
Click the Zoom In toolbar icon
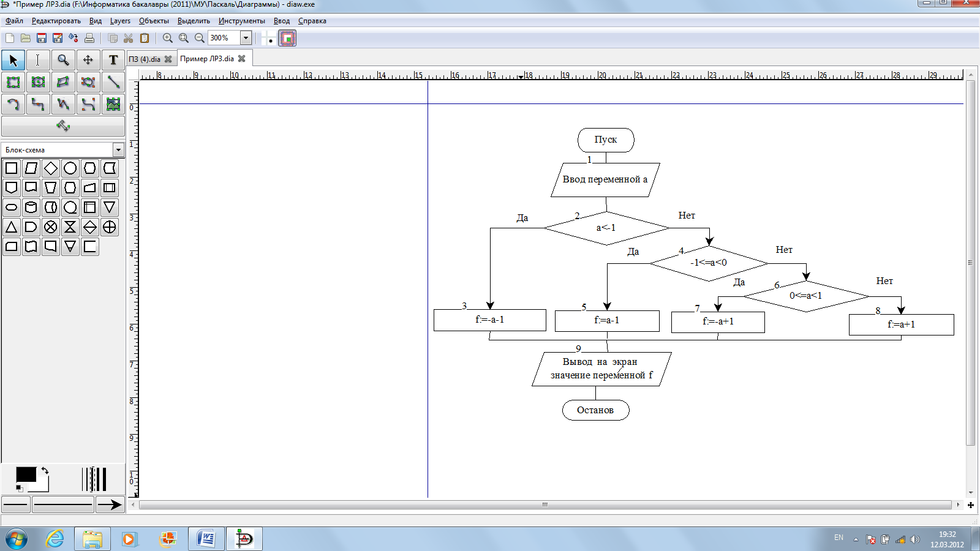coord(168,38)
